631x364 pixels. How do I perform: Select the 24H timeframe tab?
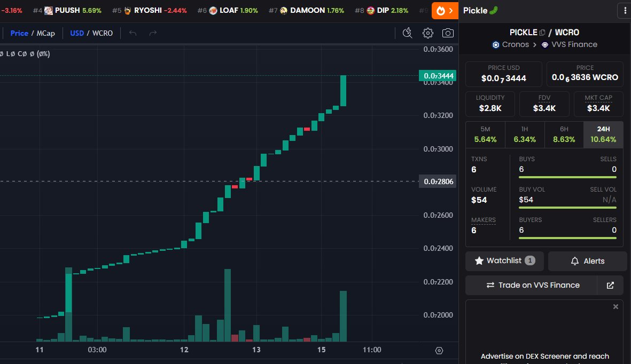[x=603, y=134]
